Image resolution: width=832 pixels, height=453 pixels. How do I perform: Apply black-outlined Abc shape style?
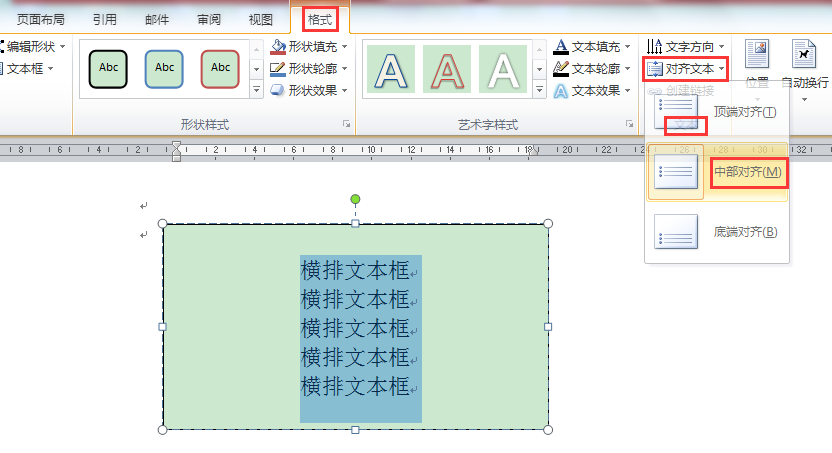pos(108,68)
